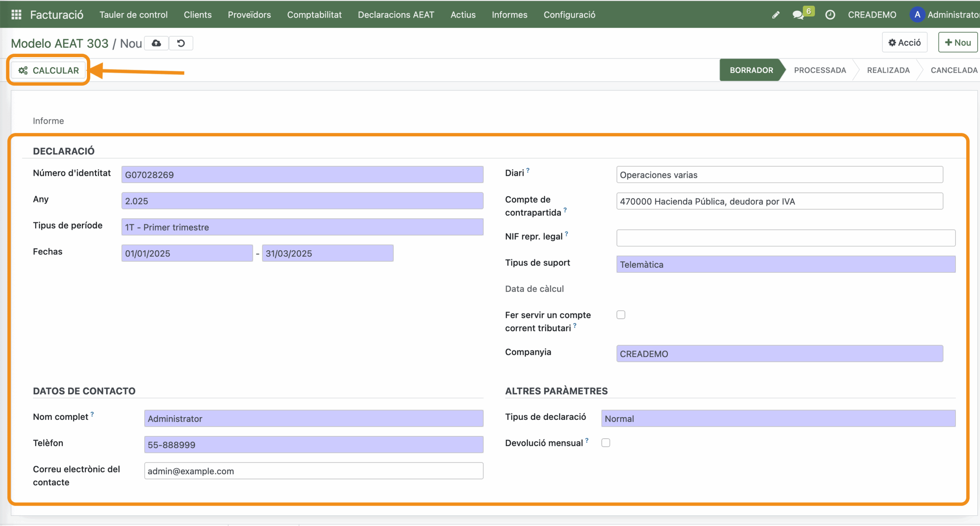980x526 pixels.
Task: Expand the Acció actions dropdown
Action: [904, 43]
